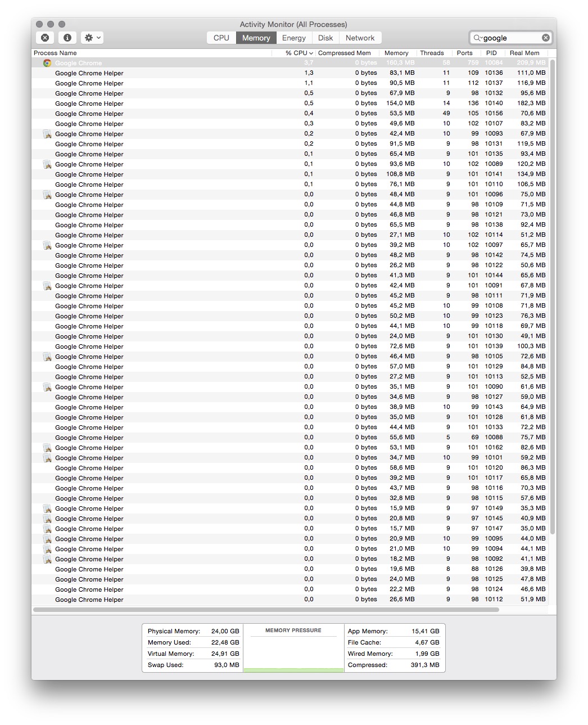This screenshot has height=725, width=588.
Task: Click helper icon in PID 10090 row
Action: coord(47,387)
